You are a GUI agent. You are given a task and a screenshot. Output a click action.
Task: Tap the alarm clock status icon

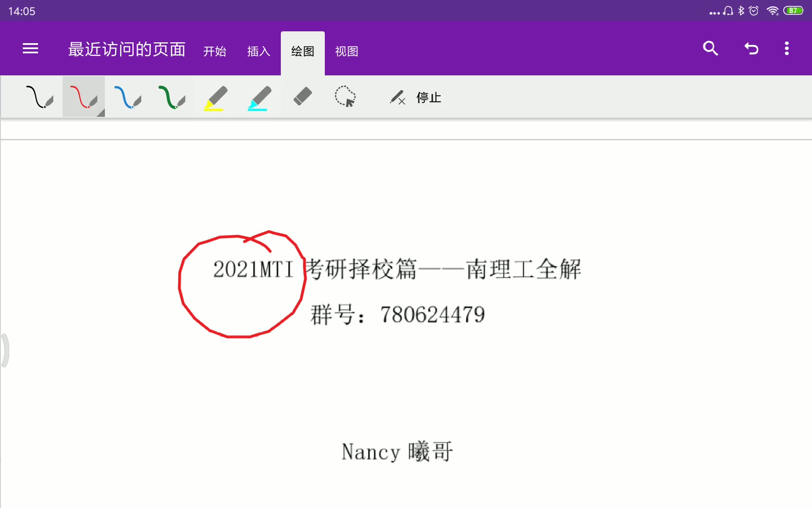tap(754, 11)
